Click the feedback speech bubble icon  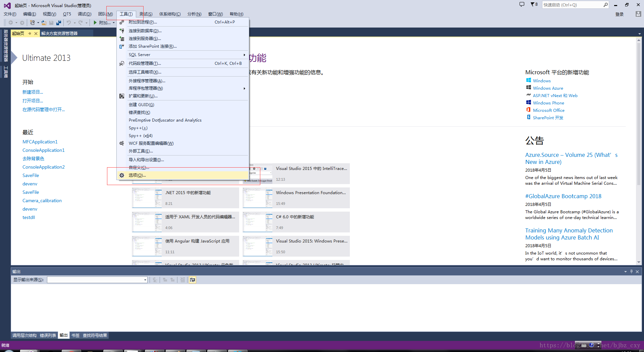pos(522,4)
